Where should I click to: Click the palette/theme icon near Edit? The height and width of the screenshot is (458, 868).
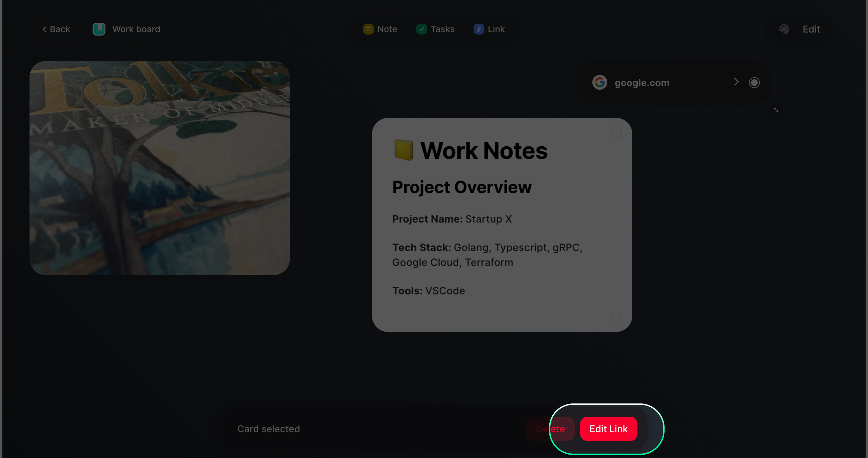pyautogui.click(x=784, y=29)
